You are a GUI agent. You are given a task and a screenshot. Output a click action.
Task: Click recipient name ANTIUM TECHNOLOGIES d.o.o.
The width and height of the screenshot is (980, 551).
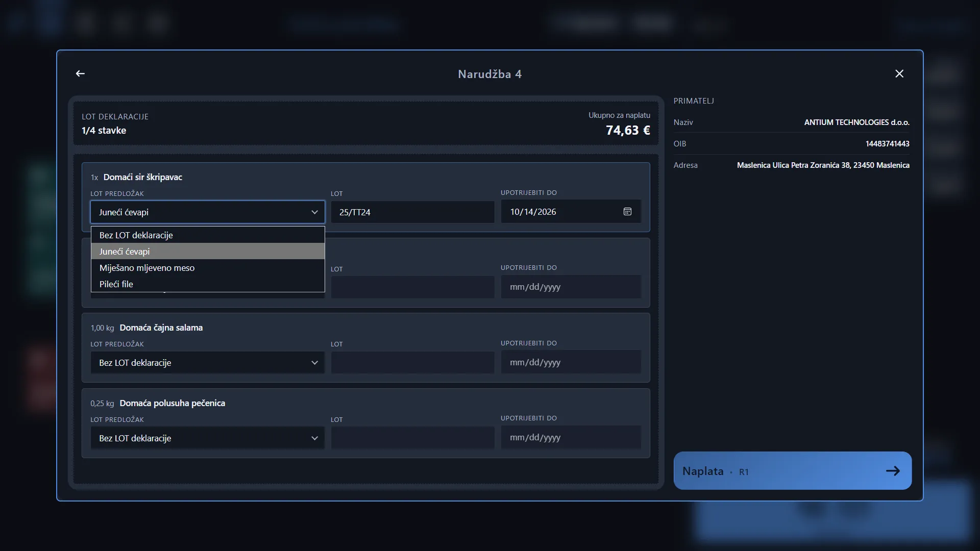(x=856, y=122)
